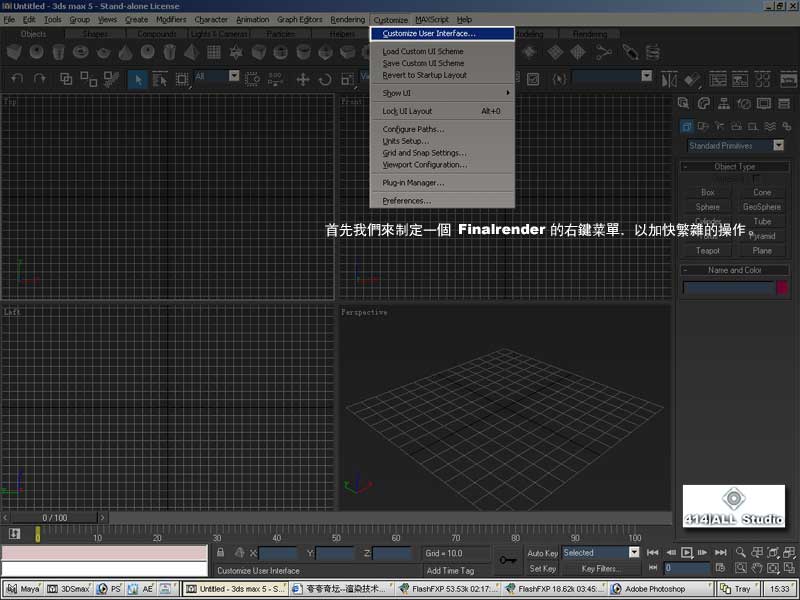
Task: Create a Sphere primitive button
Action: pos(707,207)
